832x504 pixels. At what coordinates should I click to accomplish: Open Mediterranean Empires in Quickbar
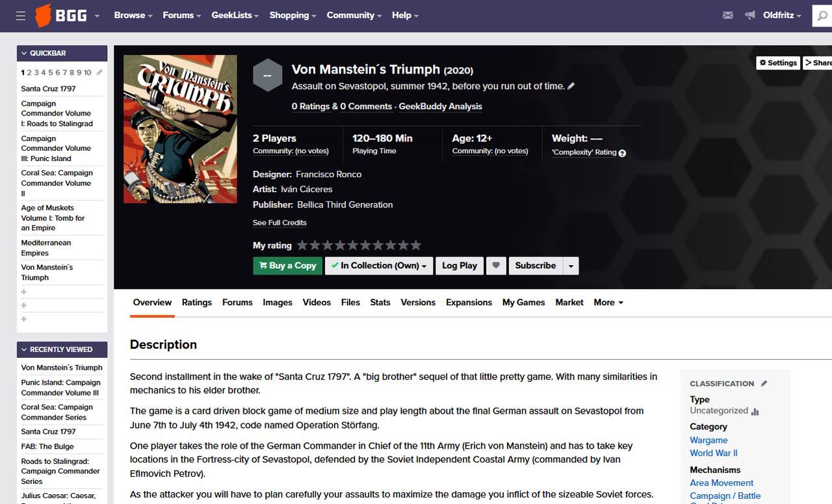tap(46, 248)
